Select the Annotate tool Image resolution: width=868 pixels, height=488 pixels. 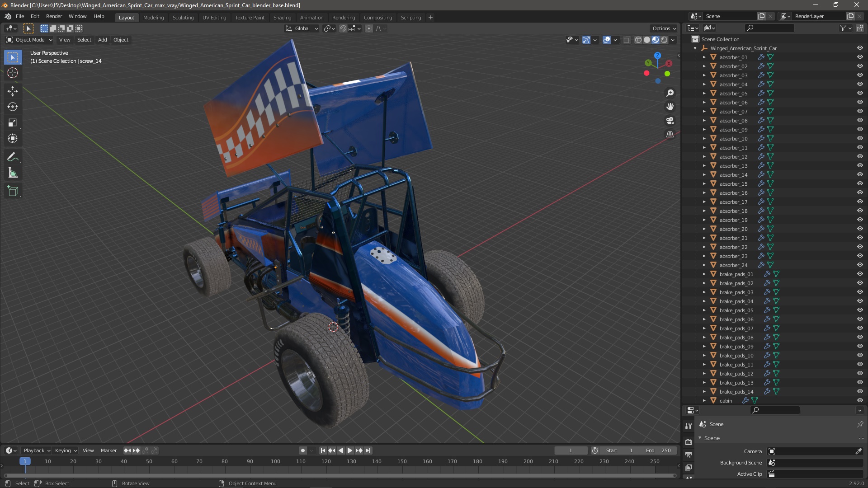13,157
